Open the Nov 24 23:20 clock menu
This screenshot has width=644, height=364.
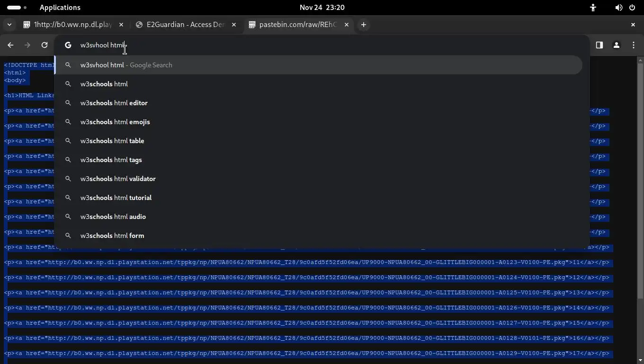pyautogui.click(x=322, y=8)
